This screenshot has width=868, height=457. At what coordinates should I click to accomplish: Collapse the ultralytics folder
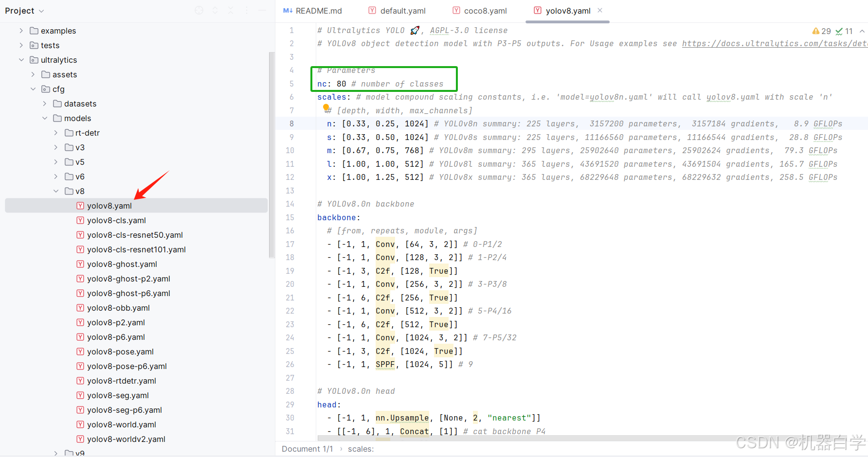coord(21,60)
